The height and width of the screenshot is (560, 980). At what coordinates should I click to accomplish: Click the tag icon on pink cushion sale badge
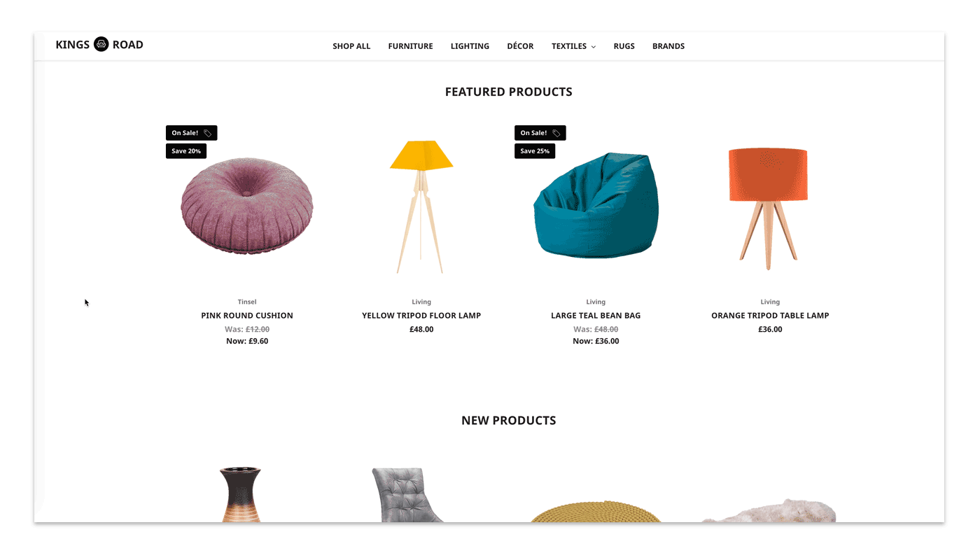click(x=208, y=133)
